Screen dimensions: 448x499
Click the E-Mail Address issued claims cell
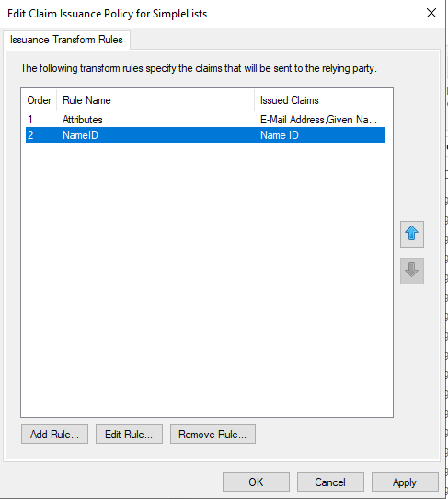[x=318, y=120]
